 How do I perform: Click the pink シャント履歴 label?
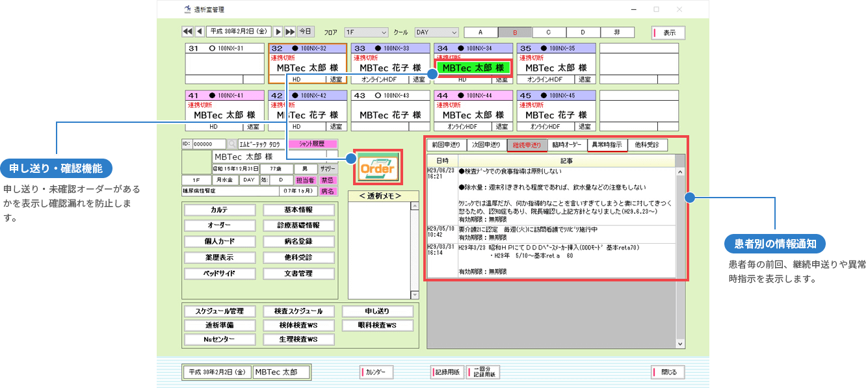pyautogui.click(x=314, y=144)
